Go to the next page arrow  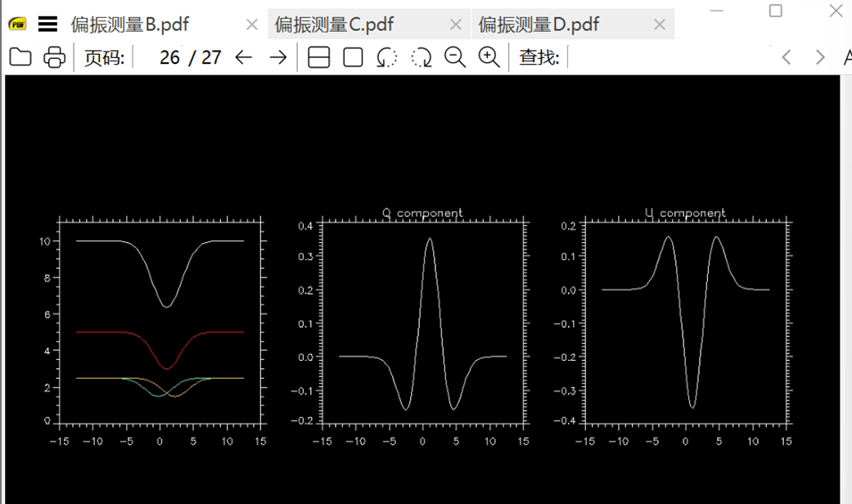(x=278, y=57)
